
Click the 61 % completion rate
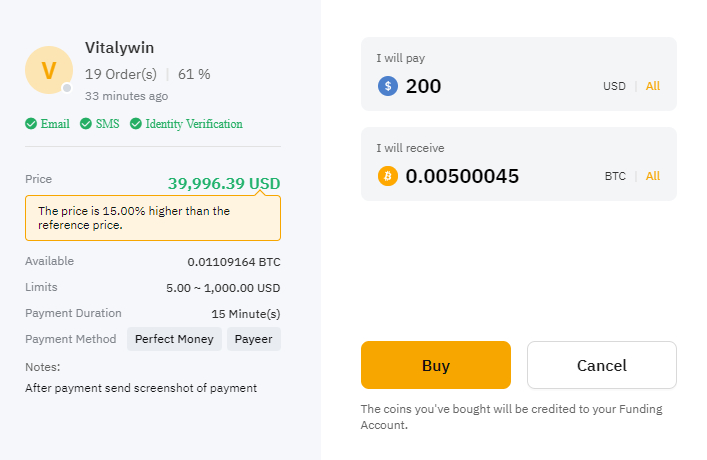click(x=194, y=74)
